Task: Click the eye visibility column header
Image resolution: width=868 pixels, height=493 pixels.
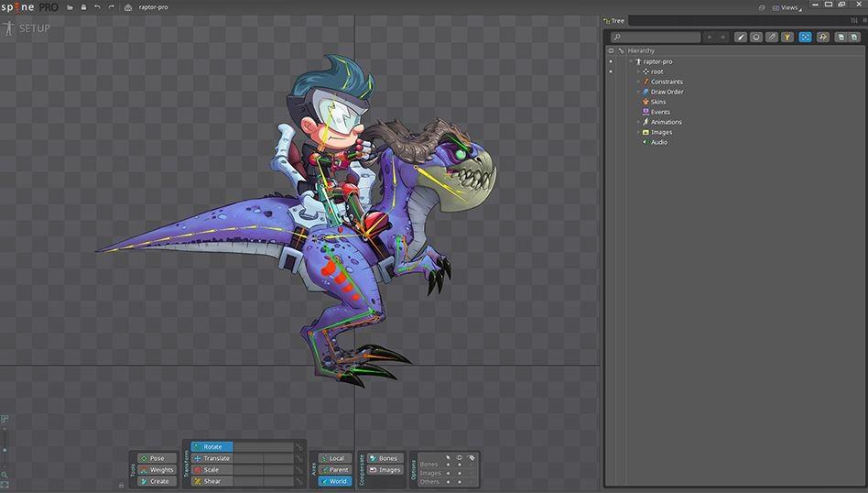Action: pyautogui.click(x=611, y=50)
